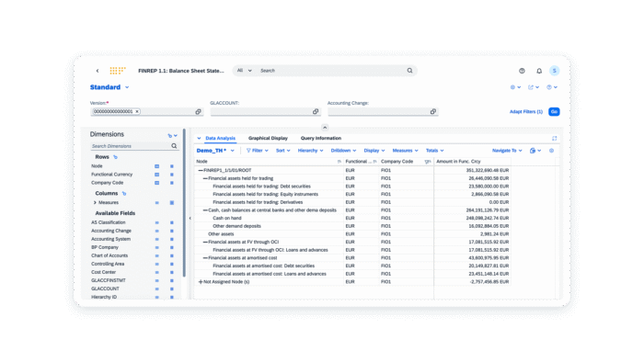
Task: Click the Dimensions panel scrollbar
Action: tap(184, 203)
